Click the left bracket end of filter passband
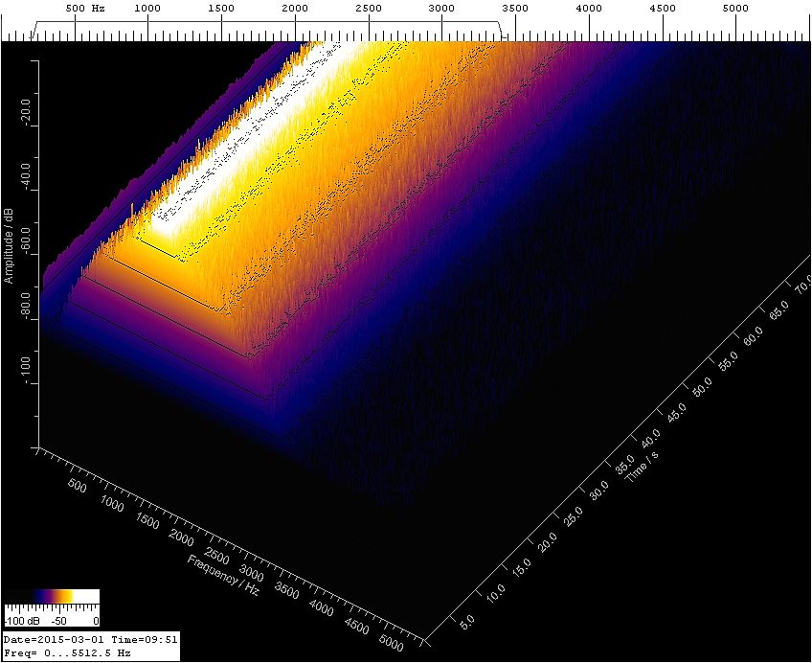Screen dimensions: 812x663 click(x=33, y=30)
